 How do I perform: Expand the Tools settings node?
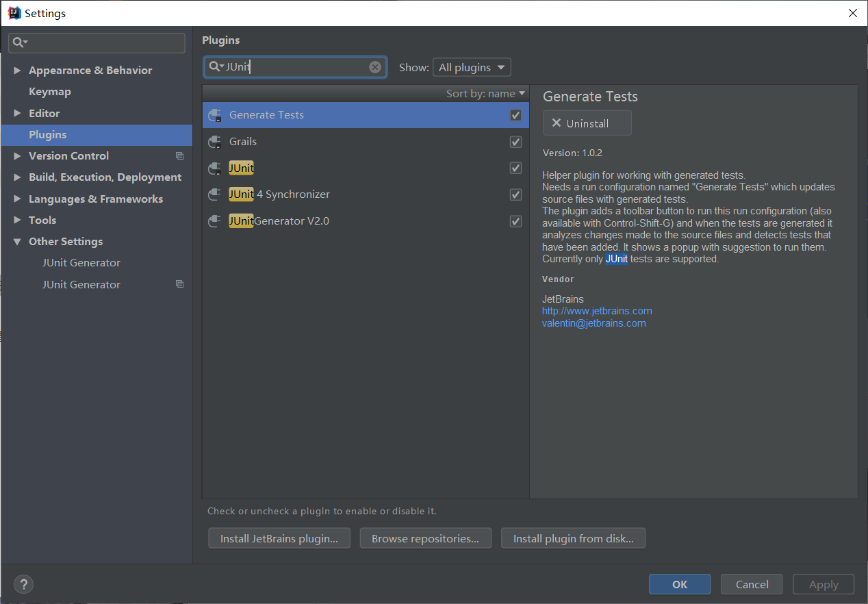pyautogui.click(x=17, y=220)
